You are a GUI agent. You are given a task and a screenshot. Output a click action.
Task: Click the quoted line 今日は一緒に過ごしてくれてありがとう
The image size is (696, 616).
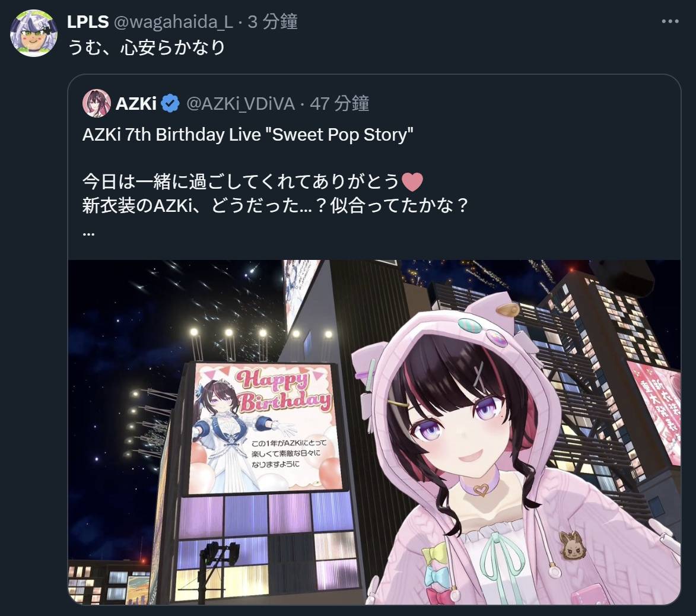tap(241, 182)
